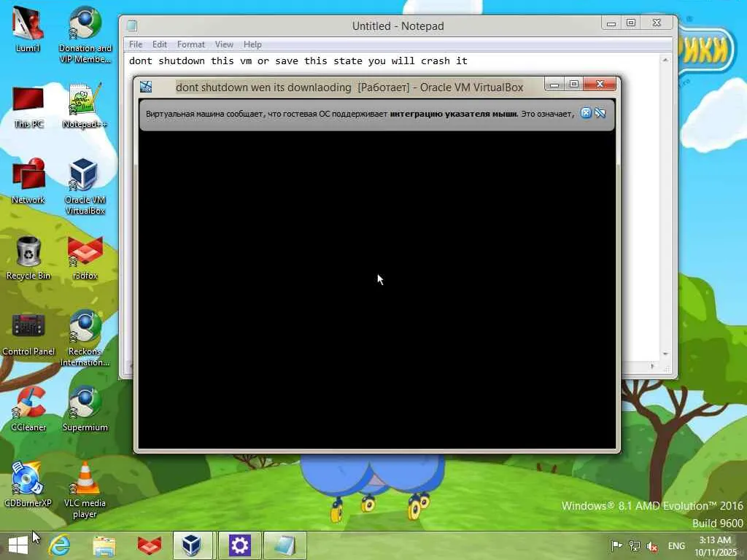Close the Untitled Notepad window
Screen dimensions: 747x560
coord(657,23)
